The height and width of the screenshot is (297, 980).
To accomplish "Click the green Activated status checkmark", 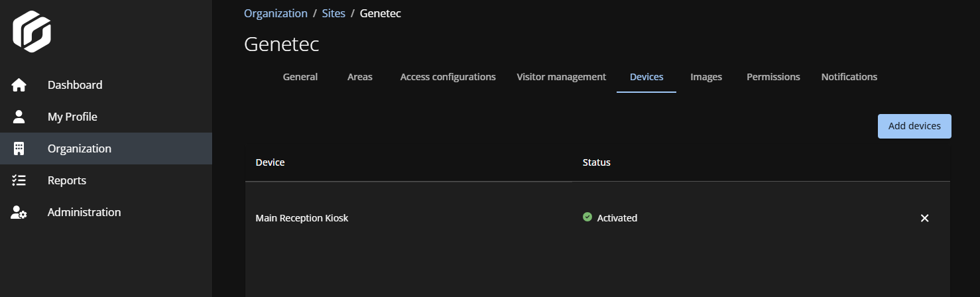I will point(587,217).
